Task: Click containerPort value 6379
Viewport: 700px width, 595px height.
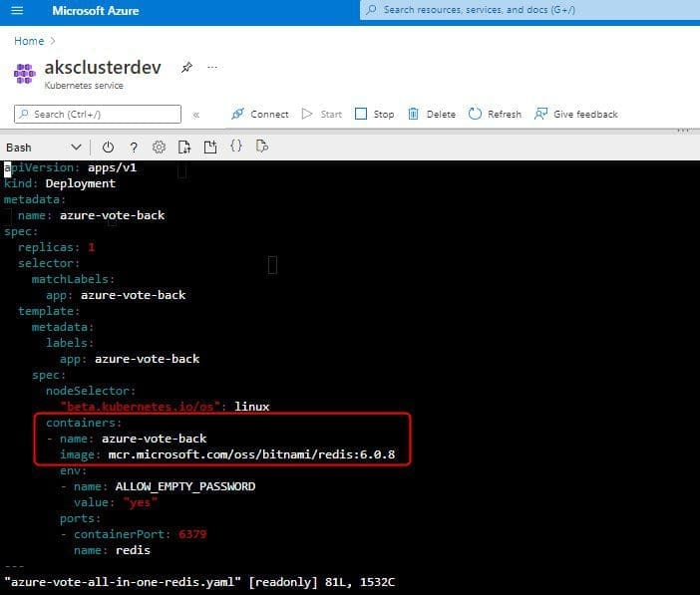Action: 192,534
